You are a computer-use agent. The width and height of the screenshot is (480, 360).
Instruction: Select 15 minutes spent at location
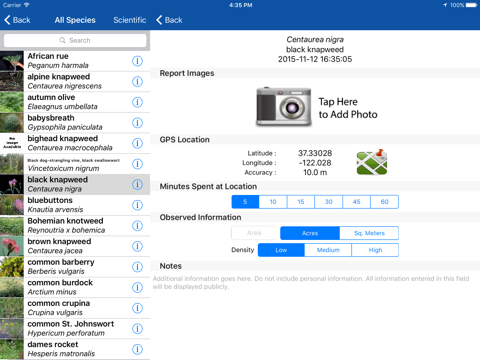[301, 202]
